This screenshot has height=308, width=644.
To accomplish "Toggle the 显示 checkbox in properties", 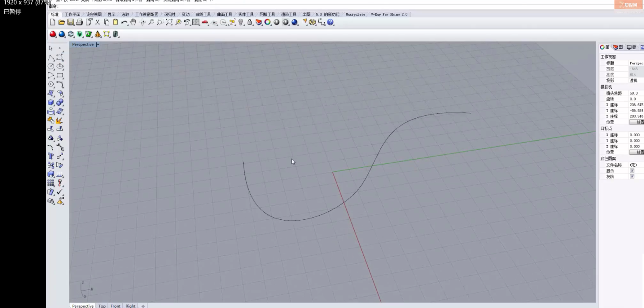I will click(x=632, y=171).
